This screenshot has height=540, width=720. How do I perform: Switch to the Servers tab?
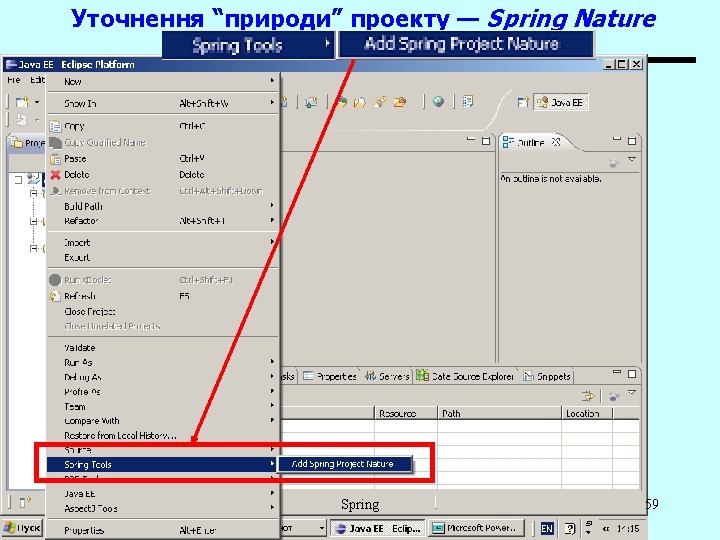coord(387,376)
